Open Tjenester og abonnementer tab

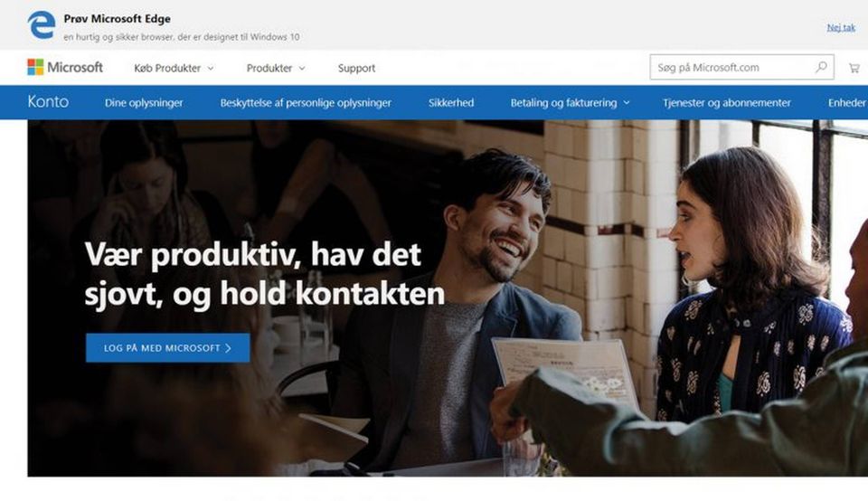click(x=727, y=103)
